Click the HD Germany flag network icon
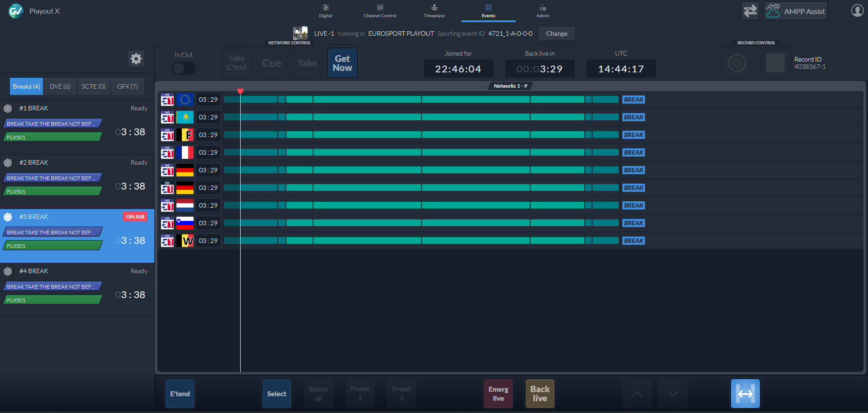 coord(185,170)
